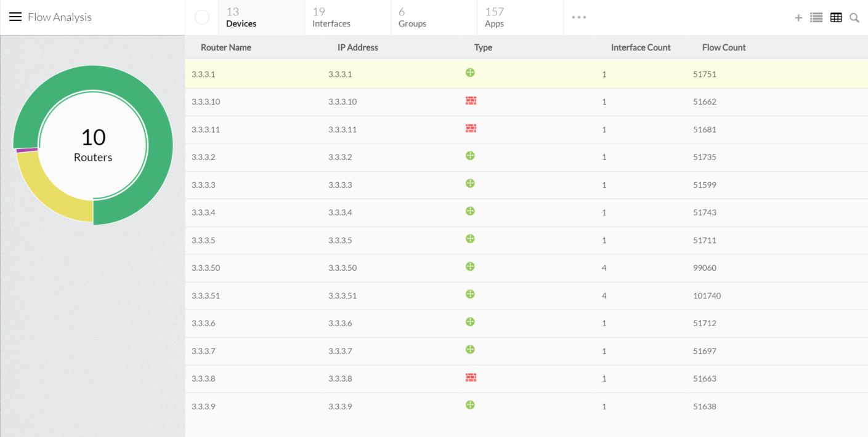
Task: Select the Apps tab
Action: 494,17
